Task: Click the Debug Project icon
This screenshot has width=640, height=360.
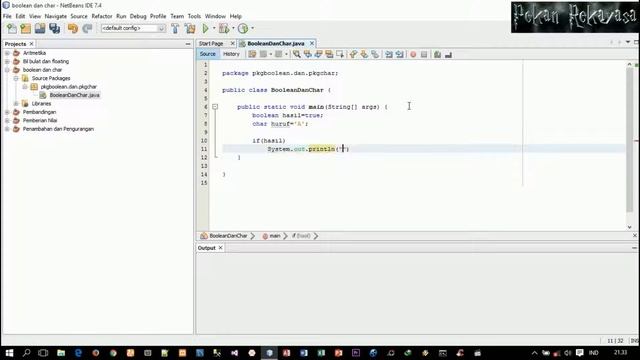Action: coord(224,28)
